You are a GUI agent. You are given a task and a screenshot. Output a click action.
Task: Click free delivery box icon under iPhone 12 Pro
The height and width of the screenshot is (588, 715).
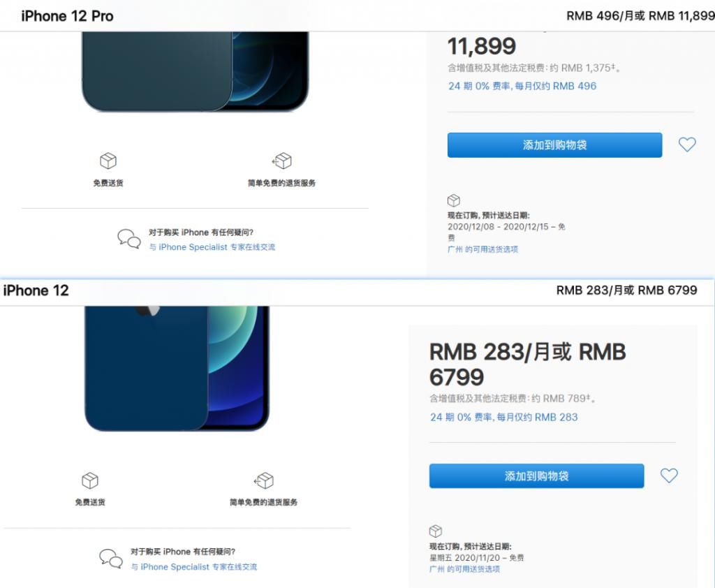(x=108, y=161)
